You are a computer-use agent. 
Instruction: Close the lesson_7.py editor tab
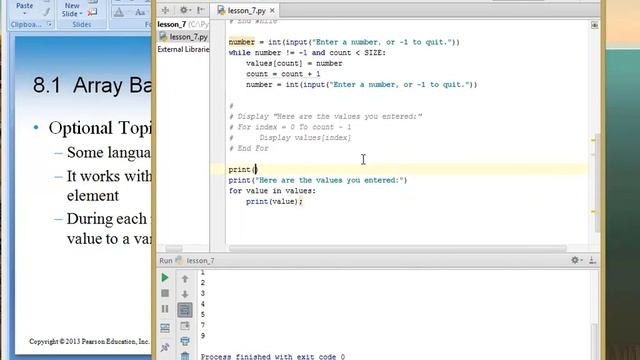272,11
